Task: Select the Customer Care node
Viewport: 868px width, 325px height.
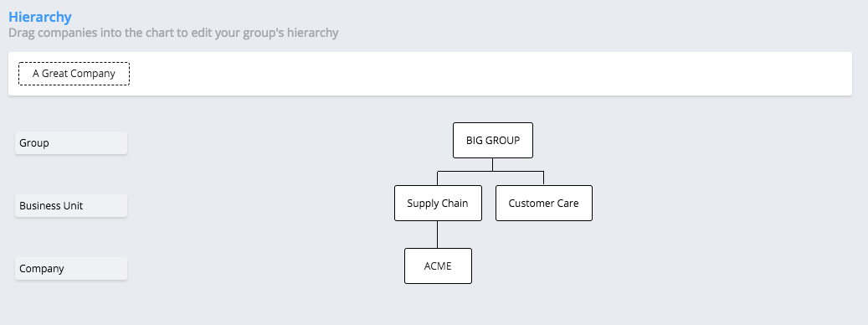Action: (543, 204)
